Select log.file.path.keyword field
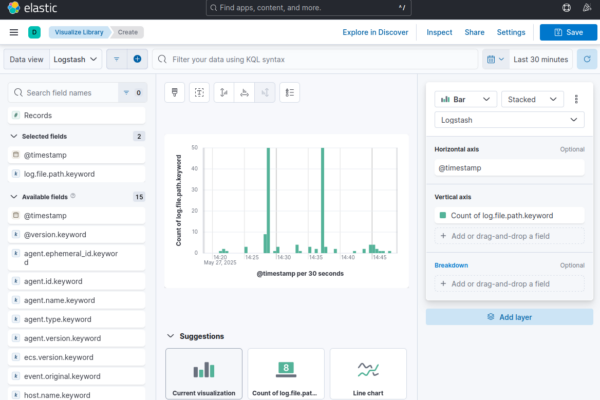The image size is (600, 400). 77,174
